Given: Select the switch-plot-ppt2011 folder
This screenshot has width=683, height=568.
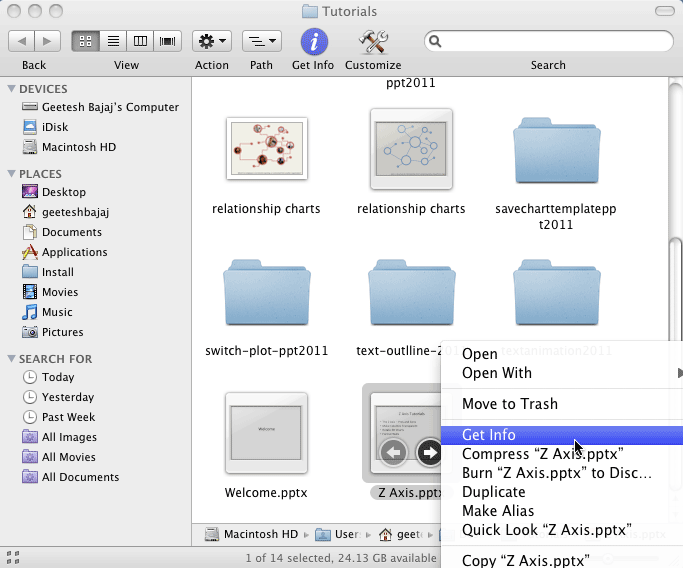Looking at the screenshot, I should 267,292.
